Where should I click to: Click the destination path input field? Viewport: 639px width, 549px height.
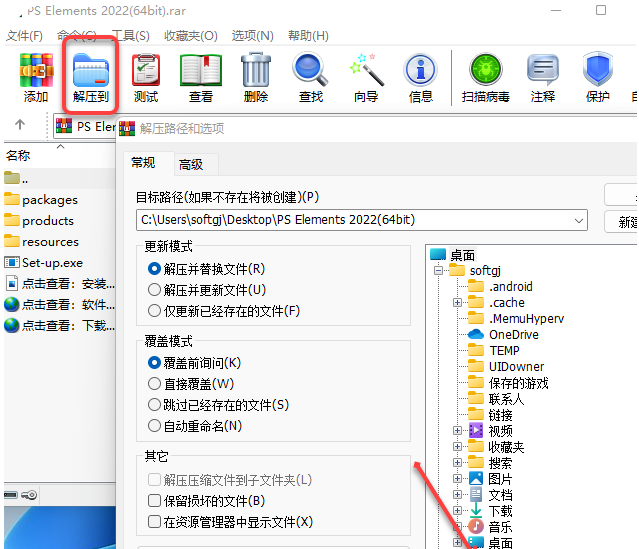click(350, 220)
